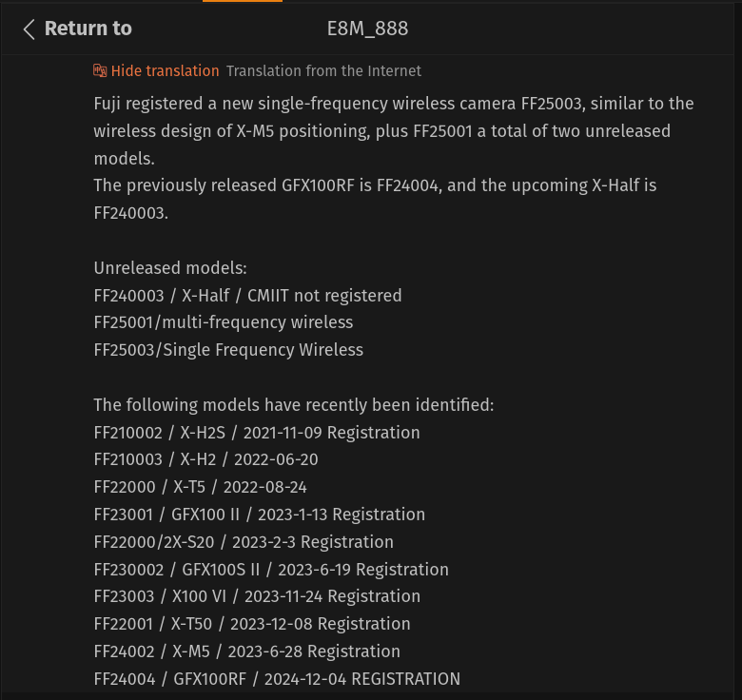This screenshot has height=700, width=742.
Task: Click the FF23003 / X100 VI line
Action: [x=257, y=596]
